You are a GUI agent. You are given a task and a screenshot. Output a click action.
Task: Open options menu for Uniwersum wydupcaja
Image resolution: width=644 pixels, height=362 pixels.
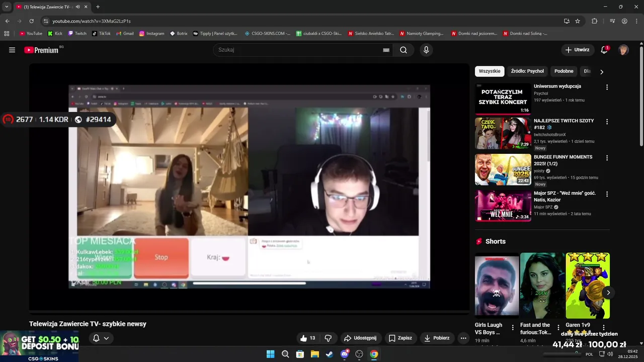[607, 87]
